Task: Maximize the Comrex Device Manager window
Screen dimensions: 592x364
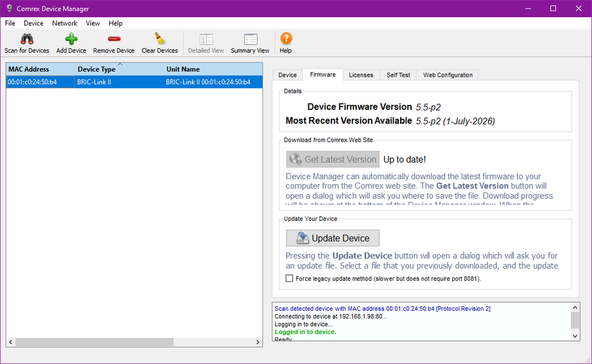Action: point(553,8)
